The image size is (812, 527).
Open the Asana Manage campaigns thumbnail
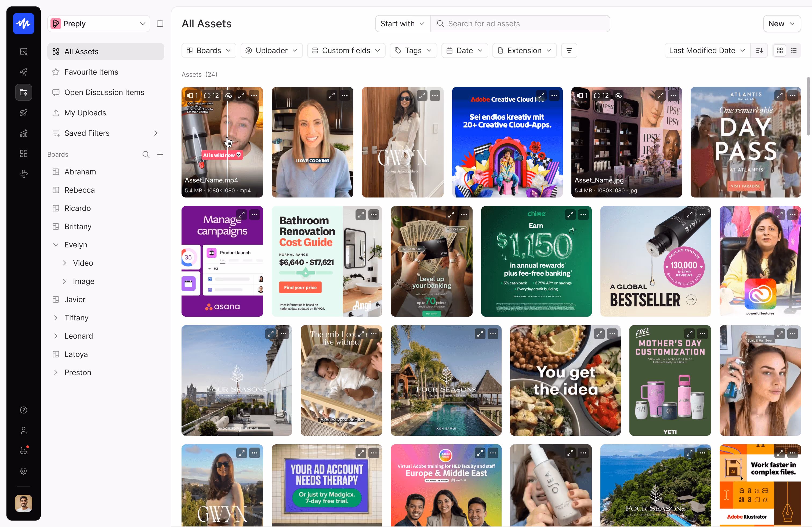(222, 261)
